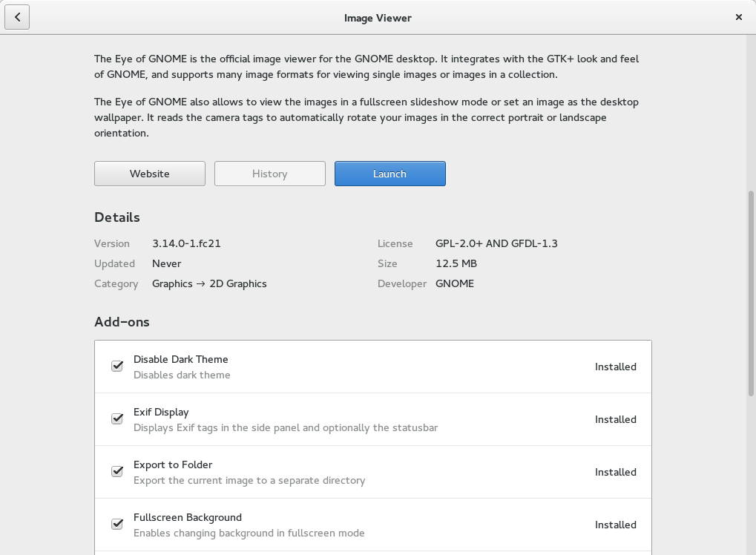Launch the Image Viewer application
Viewport: 756px width, 555px height.
point(389,174)
